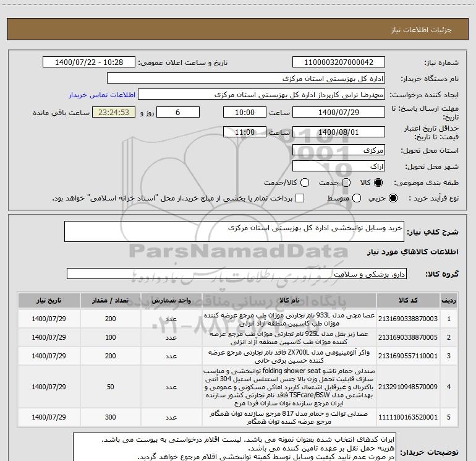Screen dimensions: 476x461
Task: Click the deadline time field 10:00
Action: (245, 112)
